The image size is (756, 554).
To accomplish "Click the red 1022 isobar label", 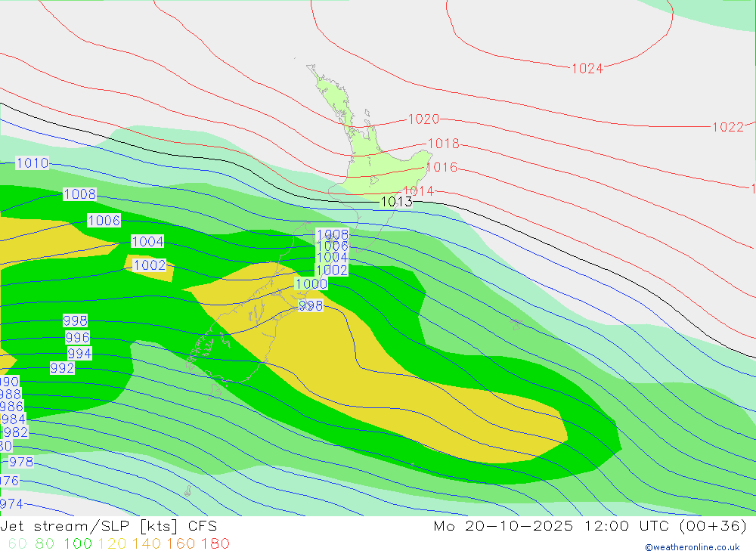I will 728,127.
